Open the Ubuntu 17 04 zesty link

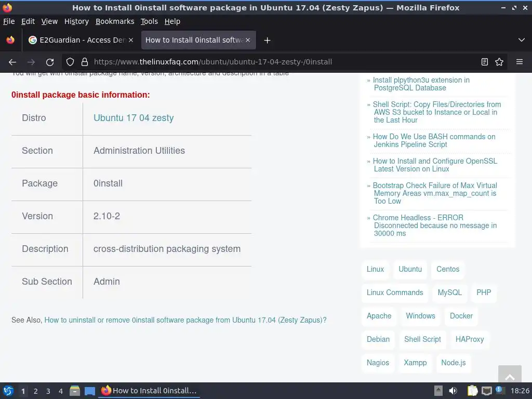coord(134,118)
